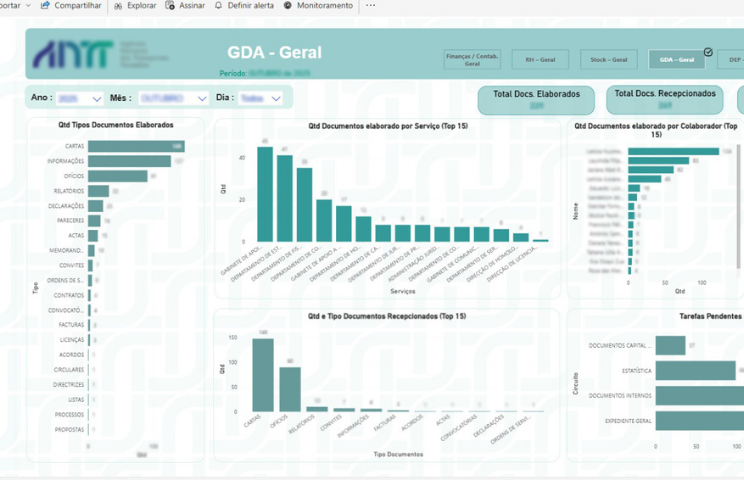
Task: Expand the Mês dropdown filter
Action: click(x=202, y=99)
